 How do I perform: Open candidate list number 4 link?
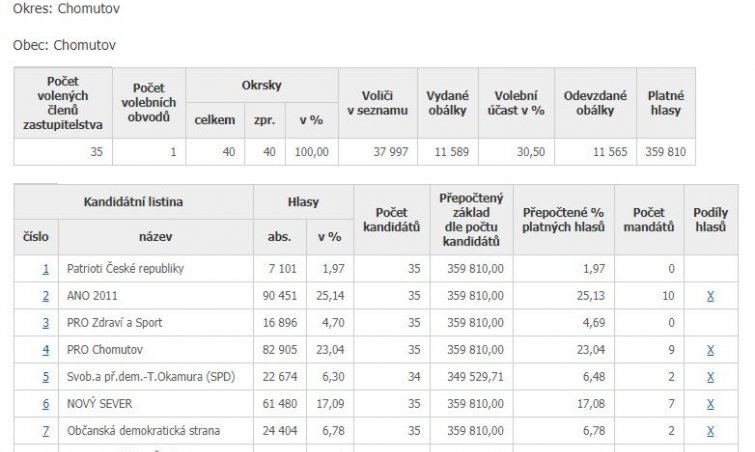coord(45,350)
